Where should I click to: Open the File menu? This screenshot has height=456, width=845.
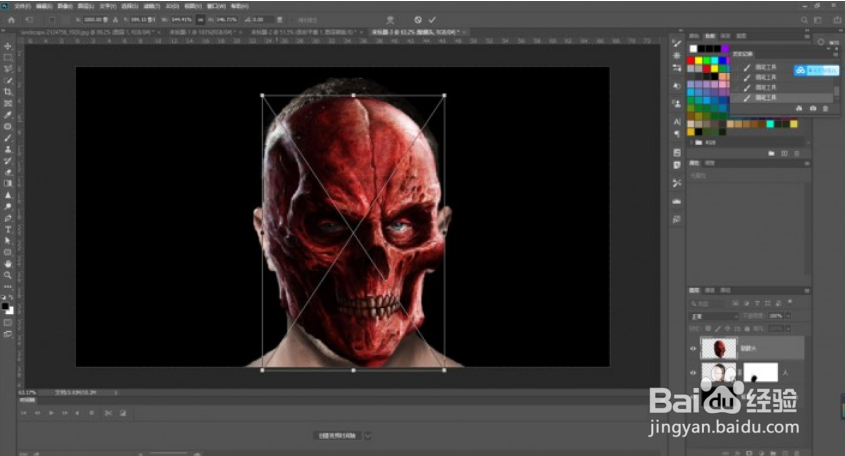pos(23,6)
